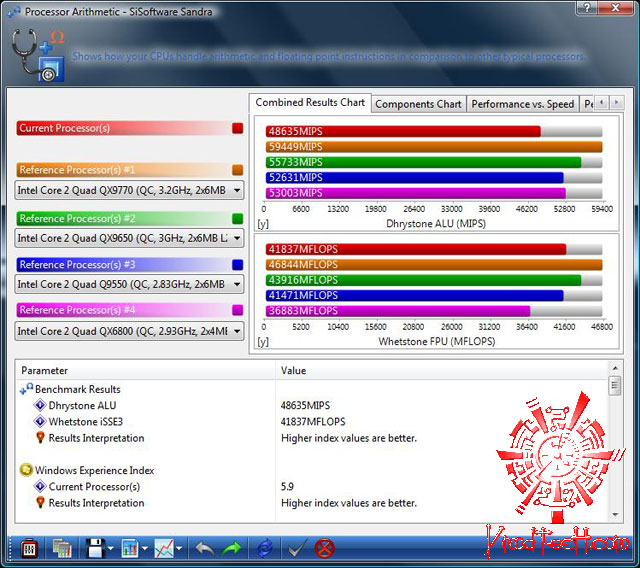
Task: Click the 41471MFLOPS blue bar
Action: [x=415, y=296]
